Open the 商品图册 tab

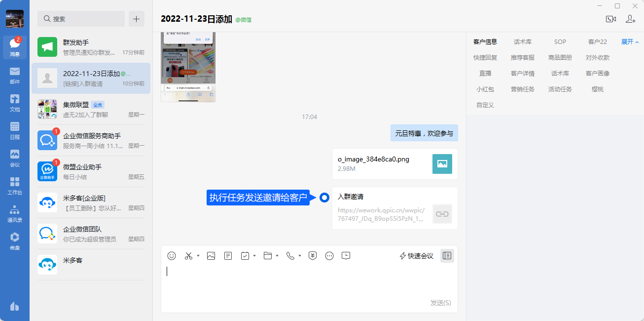pyautogui.click(x=560, y=58)
